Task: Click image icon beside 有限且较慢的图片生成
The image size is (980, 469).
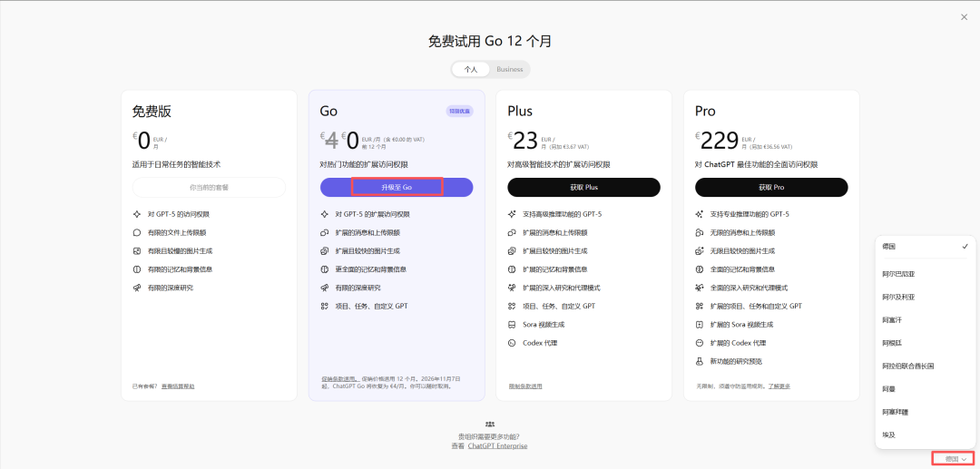Action: coord(137,251)
